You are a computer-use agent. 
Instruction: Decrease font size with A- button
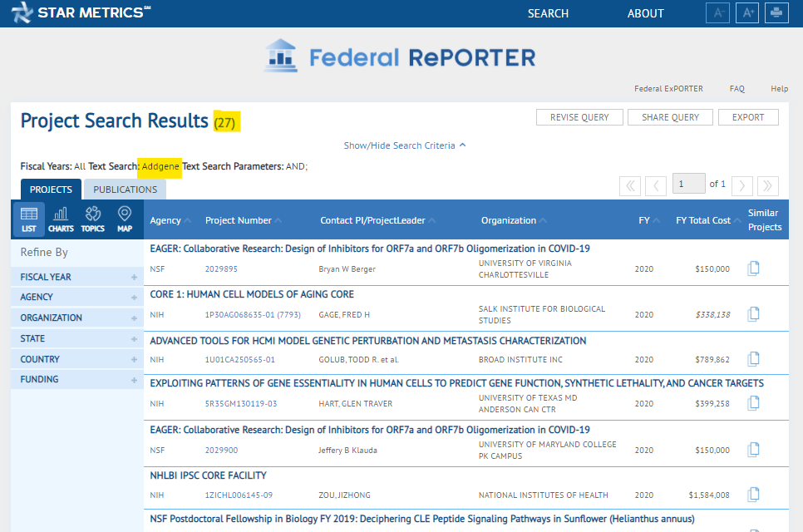click(x=717, y=12)
